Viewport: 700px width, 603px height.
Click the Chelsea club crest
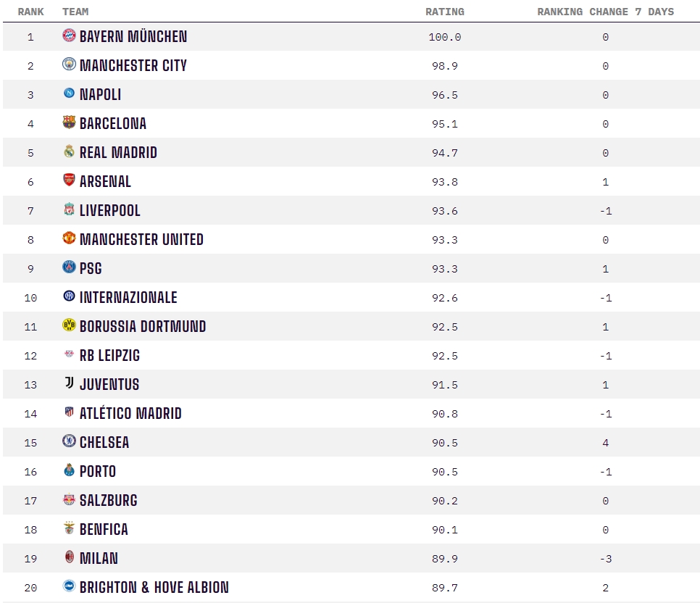click(x=69, y=441)
